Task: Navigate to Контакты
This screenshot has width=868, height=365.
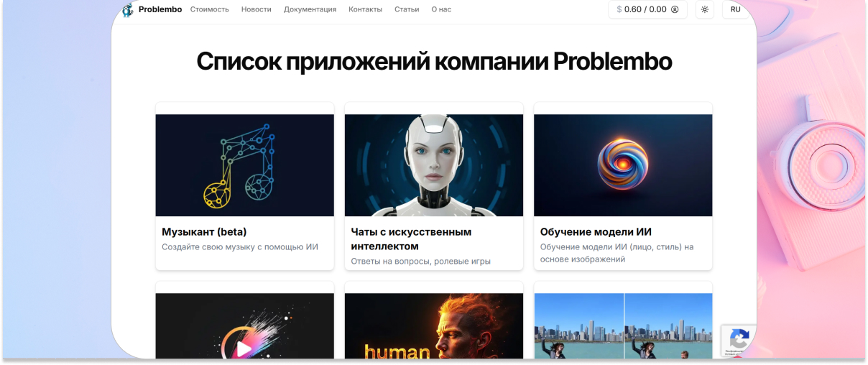Action: 365,9
